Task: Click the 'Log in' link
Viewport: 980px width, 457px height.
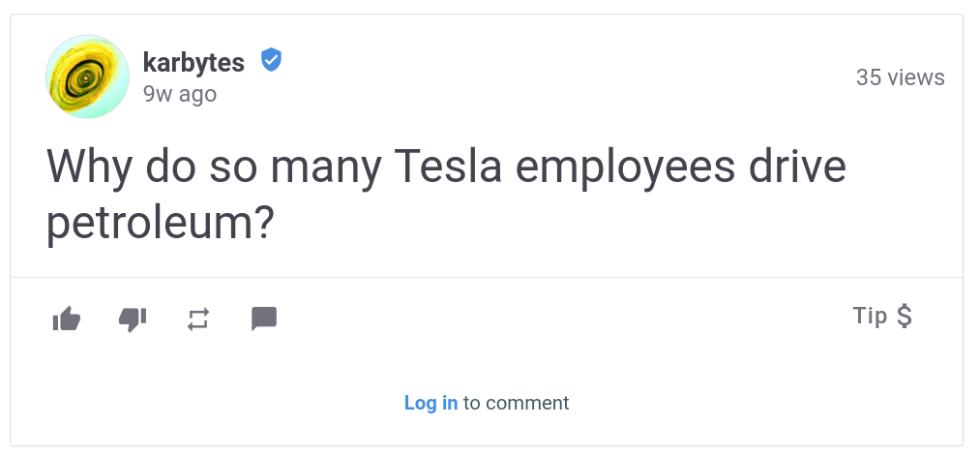Action: coord(431,403)
